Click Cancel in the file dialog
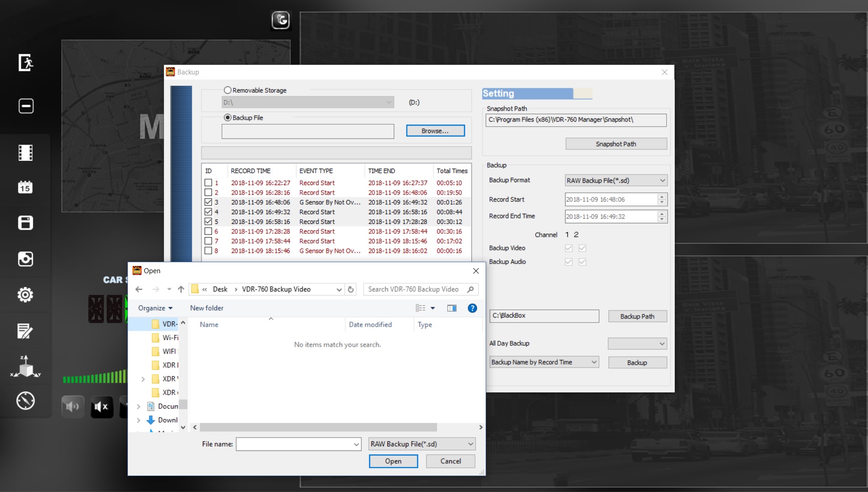This screenshot has height=492, width=868. click(450, 461)
